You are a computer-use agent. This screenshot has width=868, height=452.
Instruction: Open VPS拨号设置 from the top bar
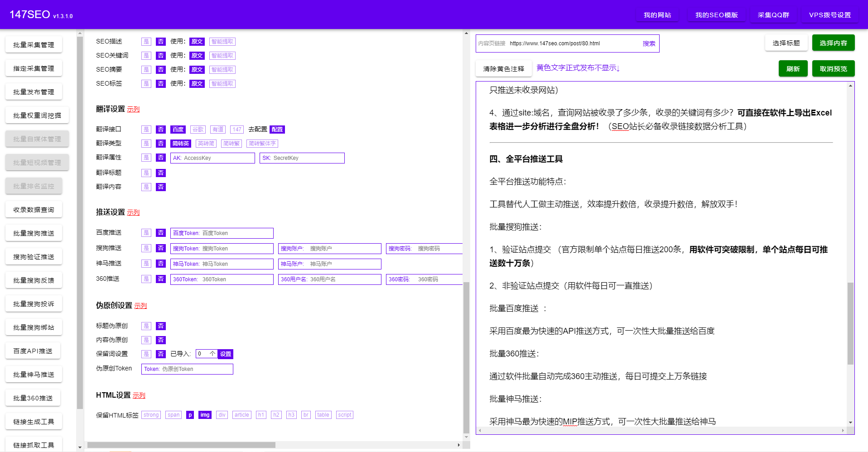tap(829, 15)
